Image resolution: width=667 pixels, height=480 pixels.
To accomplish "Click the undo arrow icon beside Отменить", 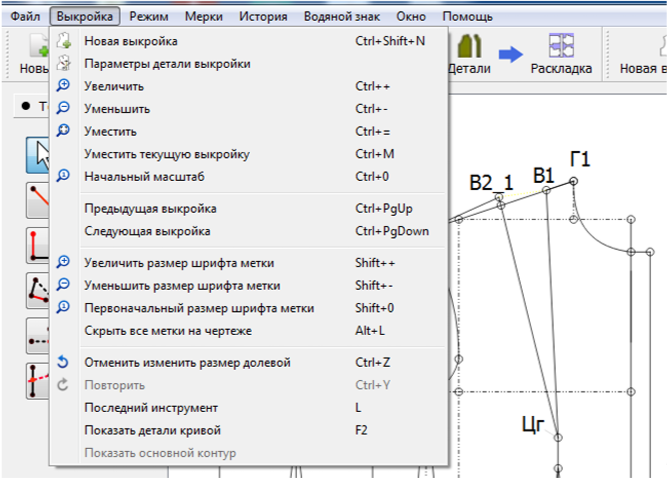I will click(x=63, y=362).
